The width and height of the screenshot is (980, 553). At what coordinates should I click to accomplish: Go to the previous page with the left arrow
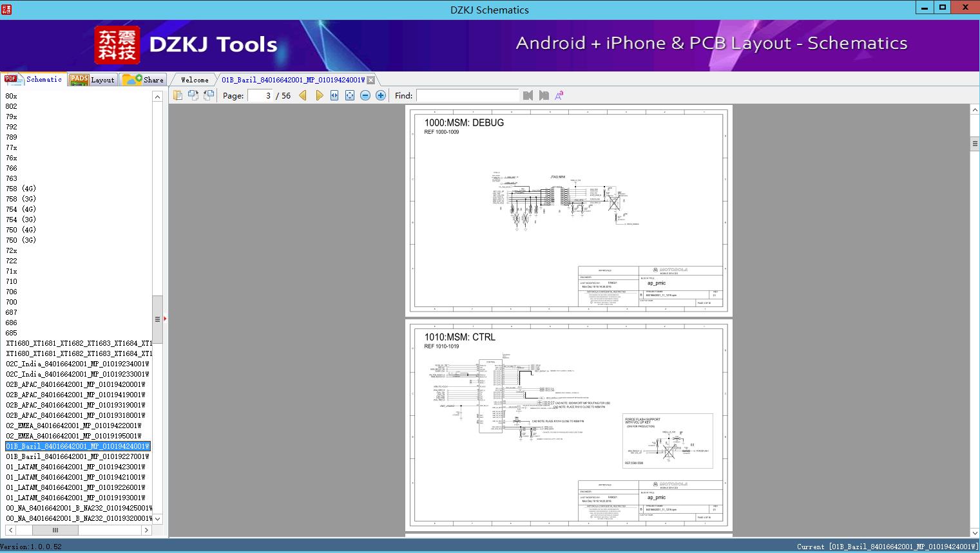point(303,95)
